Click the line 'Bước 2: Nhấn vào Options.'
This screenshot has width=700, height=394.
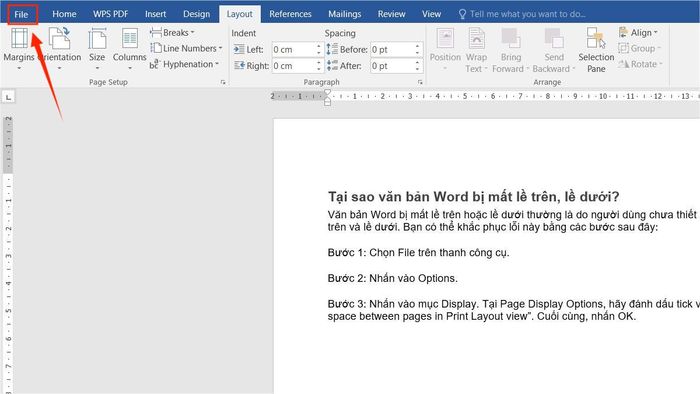[x=392, y=278]
